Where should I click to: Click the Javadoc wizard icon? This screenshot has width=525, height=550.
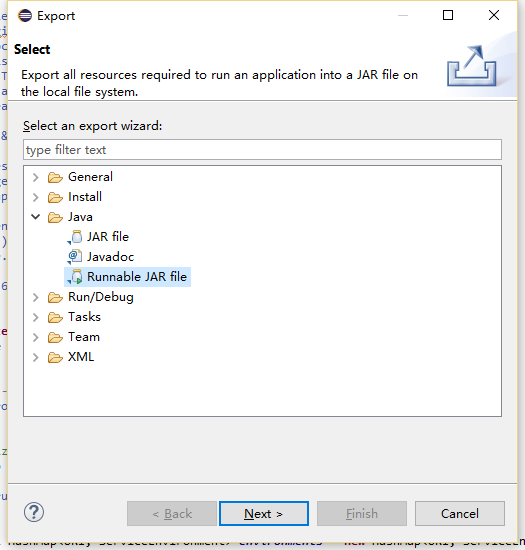[x=75, y=257]
